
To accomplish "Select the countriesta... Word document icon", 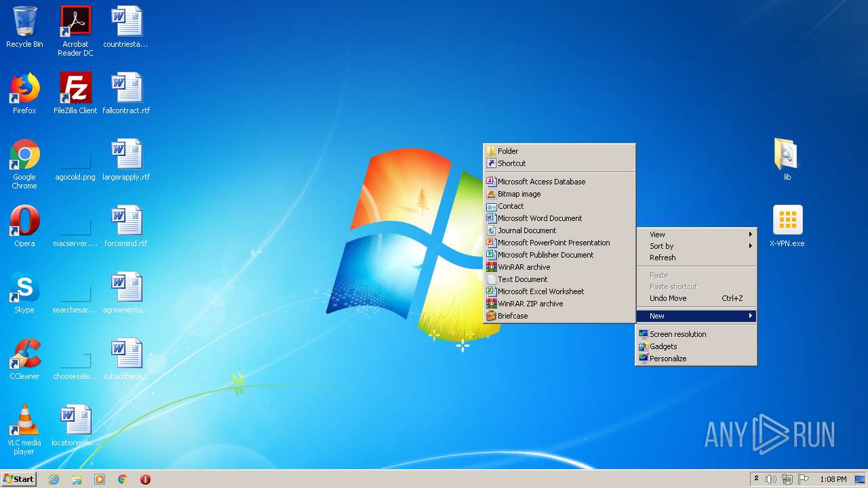I will (126, 27).
